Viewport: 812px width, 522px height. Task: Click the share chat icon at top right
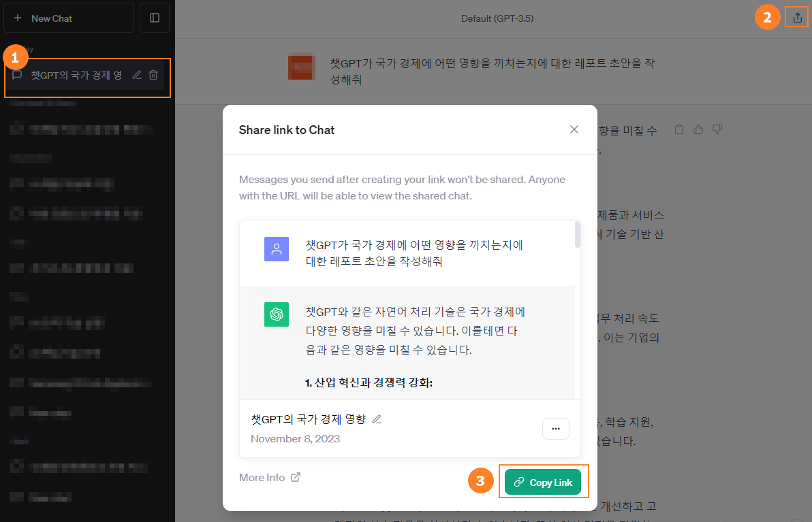(x=797, y=18)
